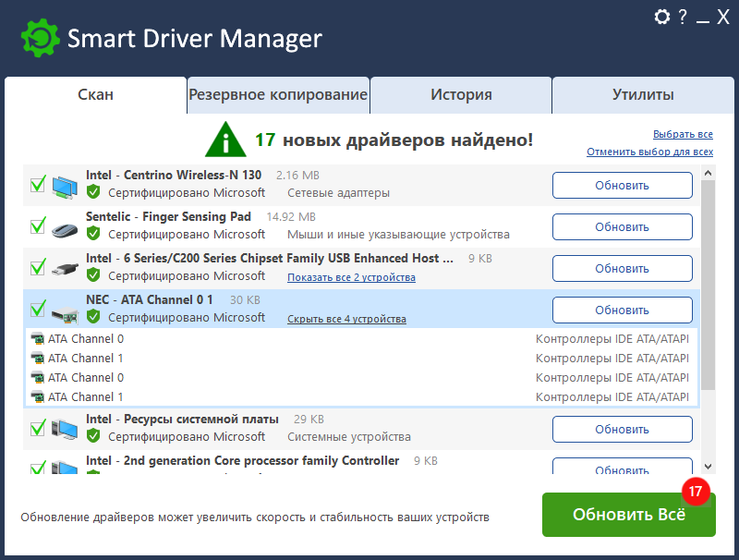This screenshot has width=739, height=560.
Task: Click the Microsoft certified shield for NEC ATA Channel
Action: [x=93, y=317]
